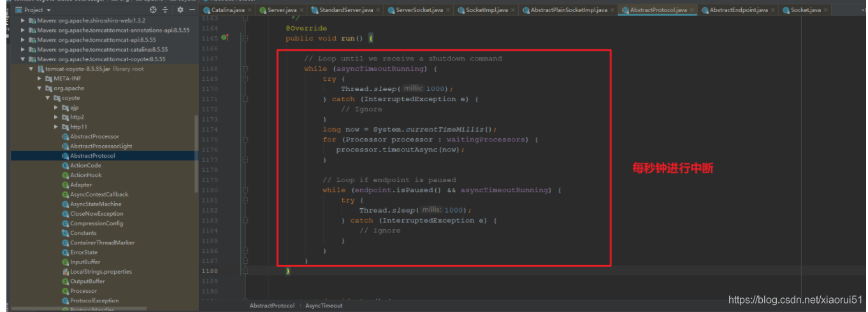Image resolution: width=868 pixels, height=312 pixels.
Task: Click AsyncTimeout in the bottom breadcrumb
Action: [324, 306]
